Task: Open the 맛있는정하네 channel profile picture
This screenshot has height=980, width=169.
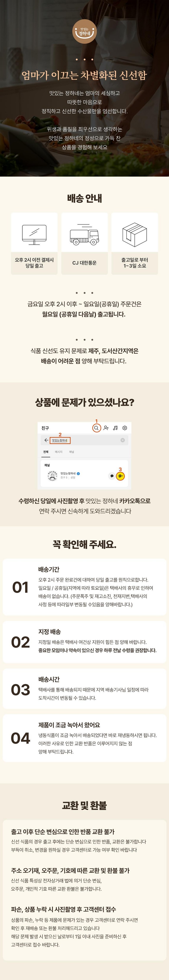Action: [x=52, y=476]
